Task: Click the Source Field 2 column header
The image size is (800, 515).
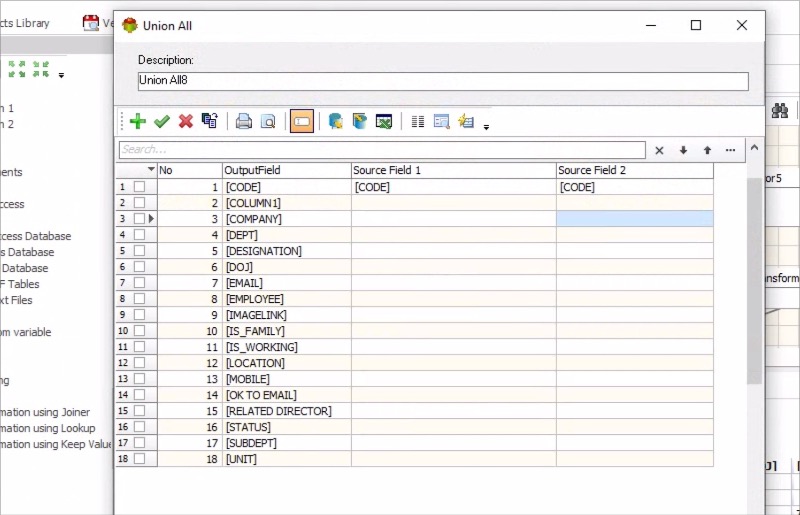Action: tap(635, 170)
